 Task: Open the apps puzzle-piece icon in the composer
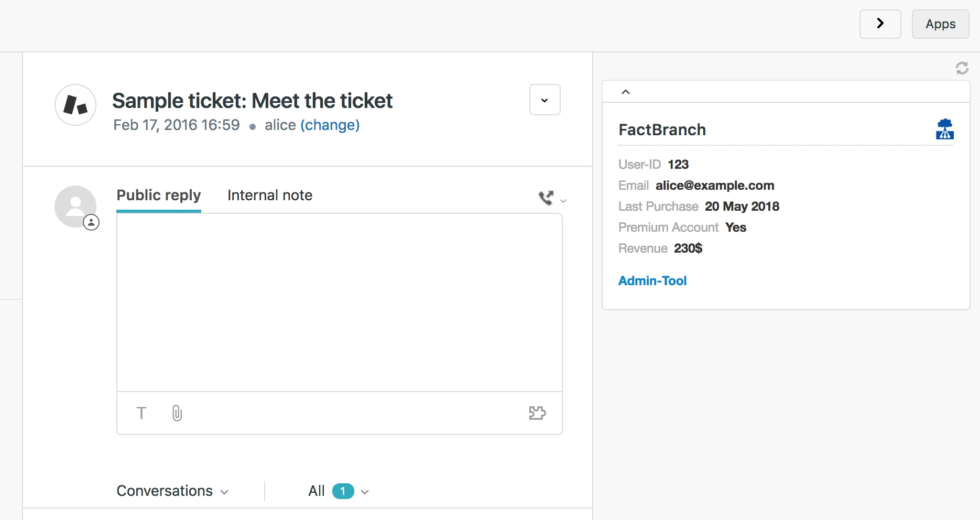tap(537, 413)
